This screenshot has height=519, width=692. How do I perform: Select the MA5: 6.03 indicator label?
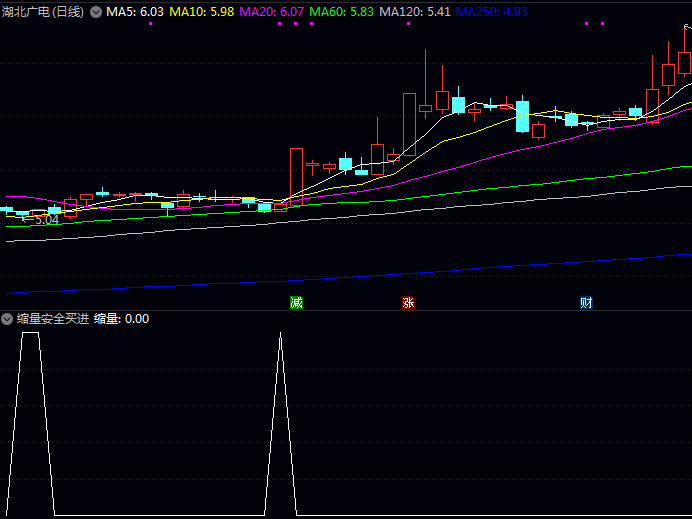[135, 12]
